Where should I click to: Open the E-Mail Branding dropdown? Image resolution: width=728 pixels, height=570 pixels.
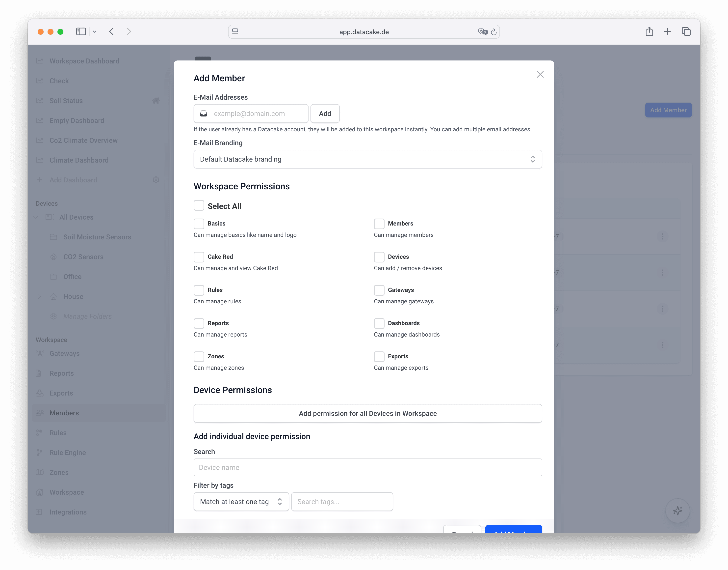click(367, 159)
